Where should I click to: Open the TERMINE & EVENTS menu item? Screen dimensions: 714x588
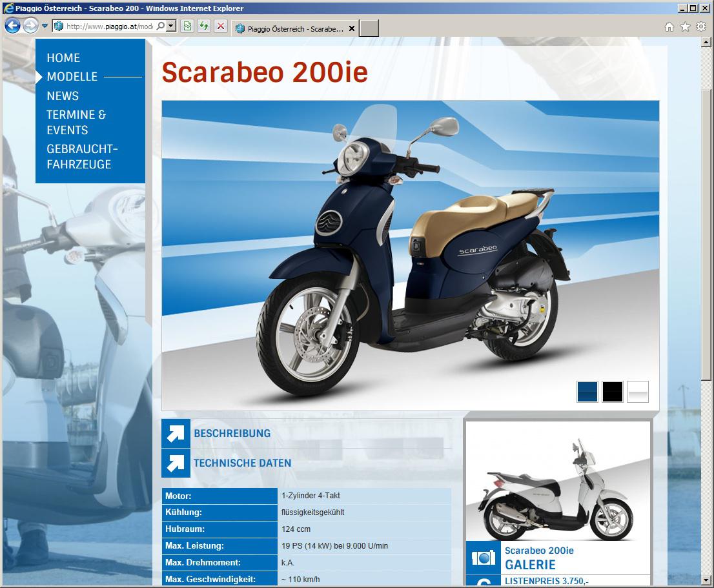point(76,123)
